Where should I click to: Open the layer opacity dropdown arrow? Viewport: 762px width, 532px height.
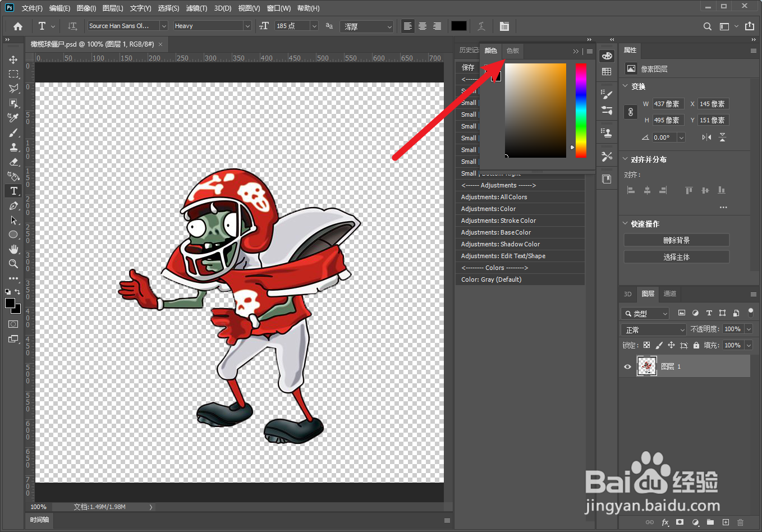[749, 329]
